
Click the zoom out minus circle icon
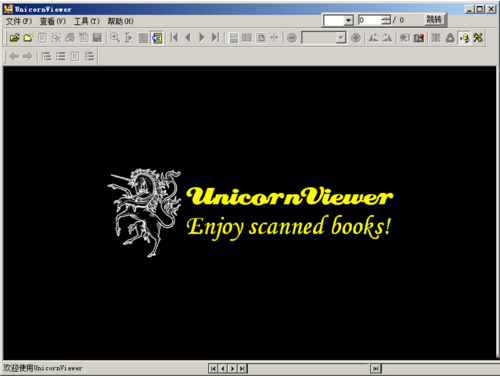(x=292, y=38)
